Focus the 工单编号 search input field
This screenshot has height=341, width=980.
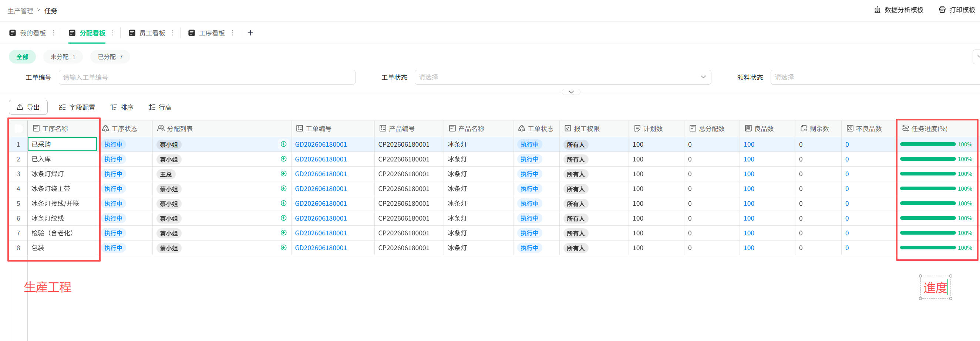[207, 77]
